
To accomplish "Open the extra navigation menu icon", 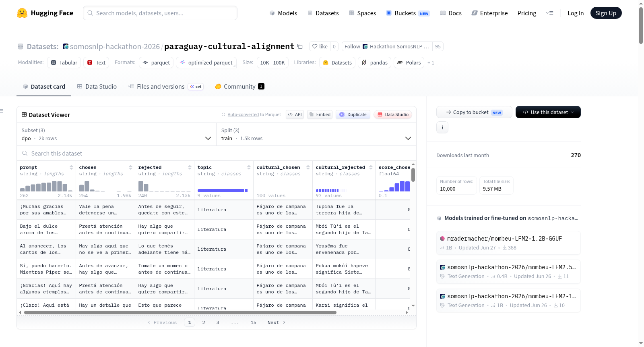I will click(x=549, y=13).
